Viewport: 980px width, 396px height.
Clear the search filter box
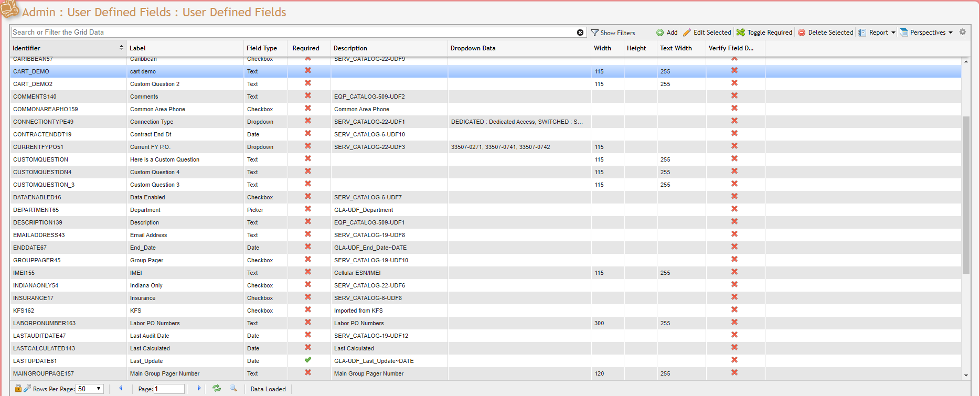point(580,33)
